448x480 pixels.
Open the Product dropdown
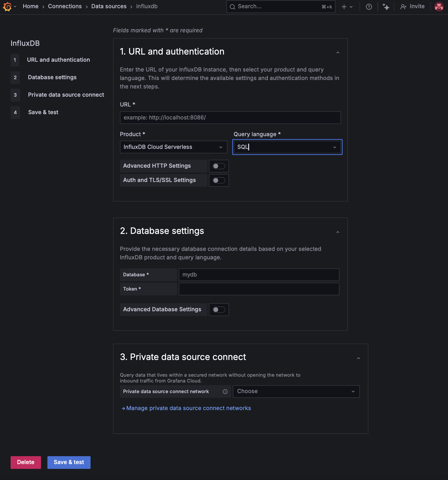tap(173, 147)
